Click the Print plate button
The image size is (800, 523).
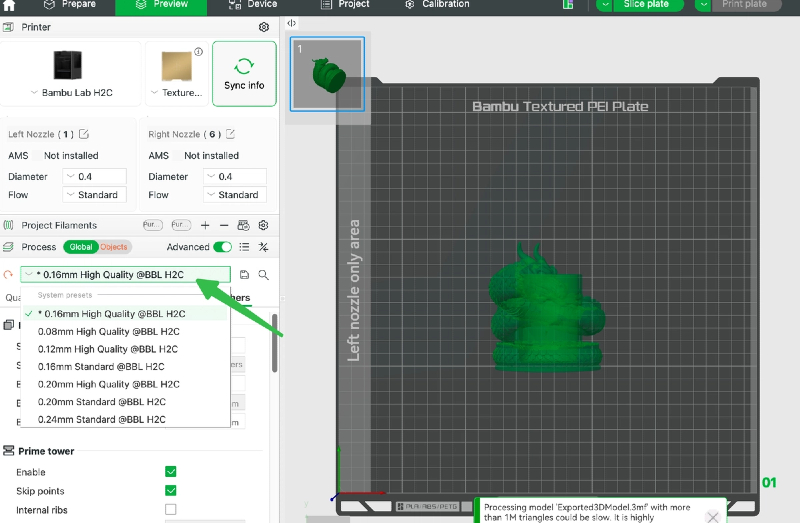744,5
